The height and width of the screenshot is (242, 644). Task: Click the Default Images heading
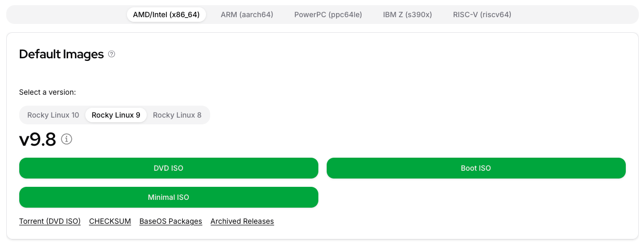coord(61,54)
